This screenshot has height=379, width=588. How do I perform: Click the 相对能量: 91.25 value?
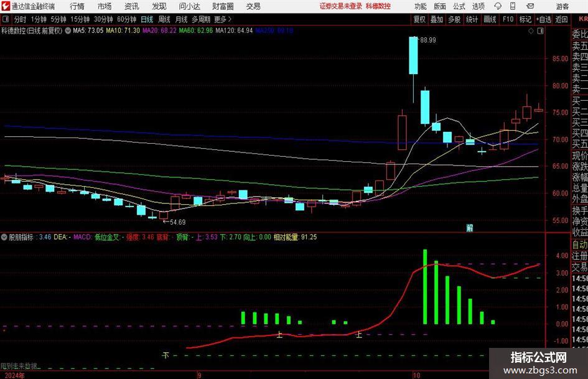point(295,237)
